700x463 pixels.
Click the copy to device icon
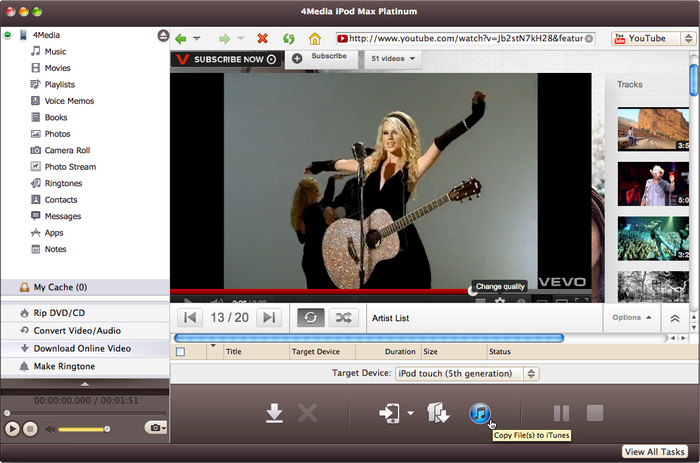pos(388,413)
